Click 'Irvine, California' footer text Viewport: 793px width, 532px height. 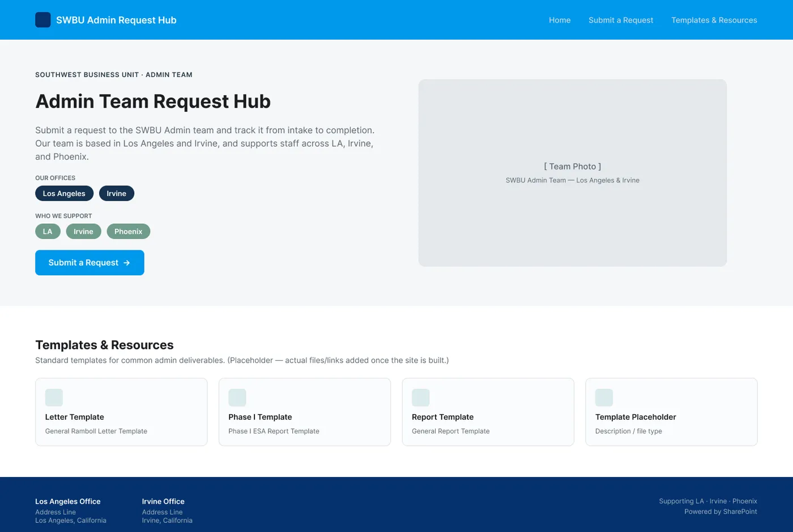click(x=167, y=521)
